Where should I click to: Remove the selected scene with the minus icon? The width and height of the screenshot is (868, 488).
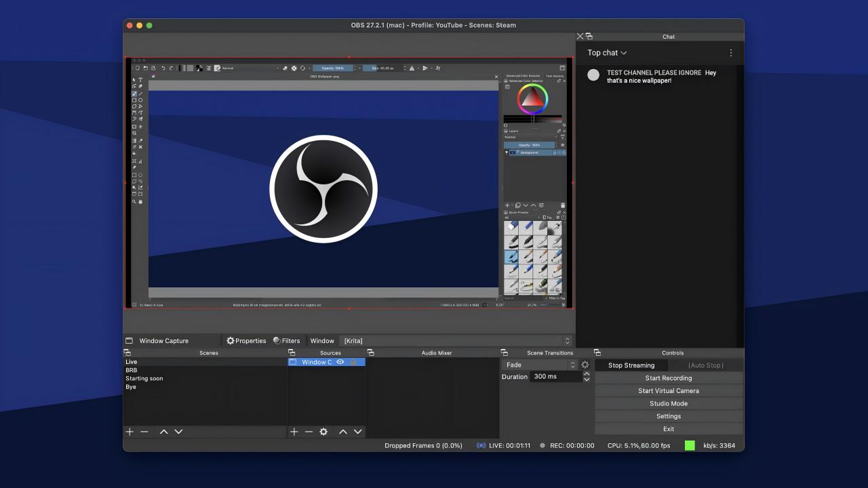[x=144, y=432]
